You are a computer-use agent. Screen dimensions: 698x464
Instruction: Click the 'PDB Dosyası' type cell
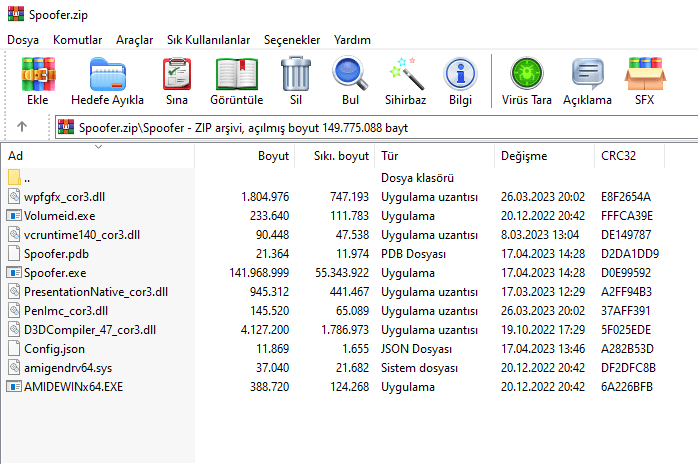tap(413, 254)
